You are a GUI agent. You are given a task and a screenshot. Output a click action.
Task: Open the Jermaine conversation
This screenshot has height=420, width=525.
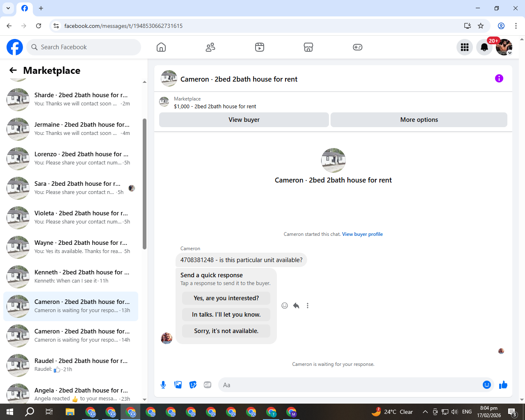point(71,129)
